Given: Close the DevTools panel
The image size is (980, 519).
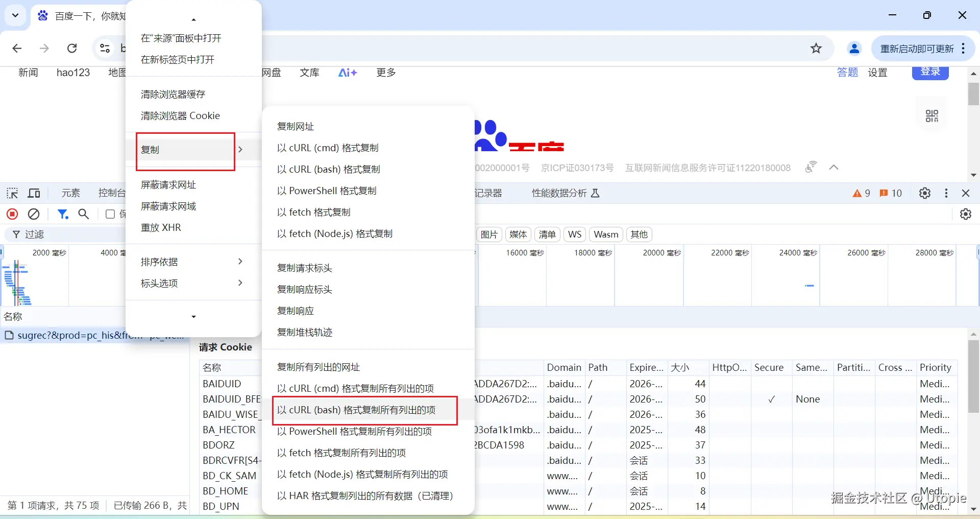Looking at the screenshot, I should point(966,193).
